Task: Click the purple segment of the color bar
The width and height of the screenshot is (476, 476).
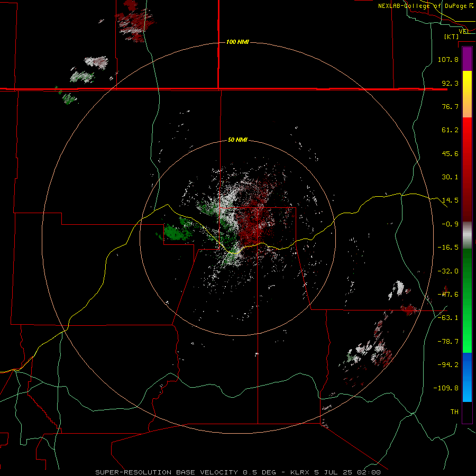Action: point(467,59)
